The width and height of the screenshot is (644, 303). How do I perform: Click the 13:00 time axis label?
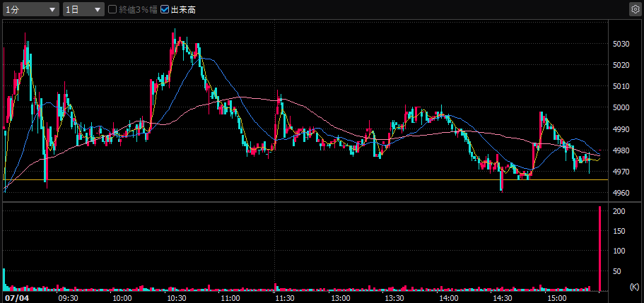(340, 297)
